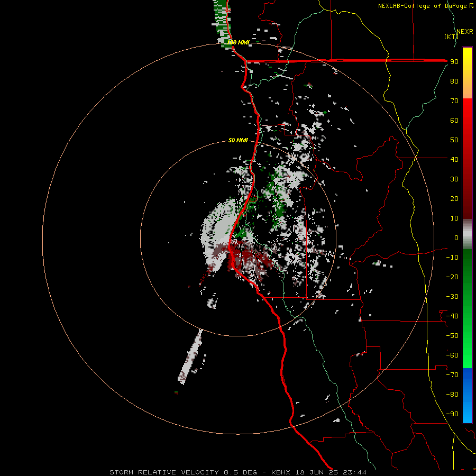Click the 10 value on the velocity scale
476x476 pixels.
454,218
